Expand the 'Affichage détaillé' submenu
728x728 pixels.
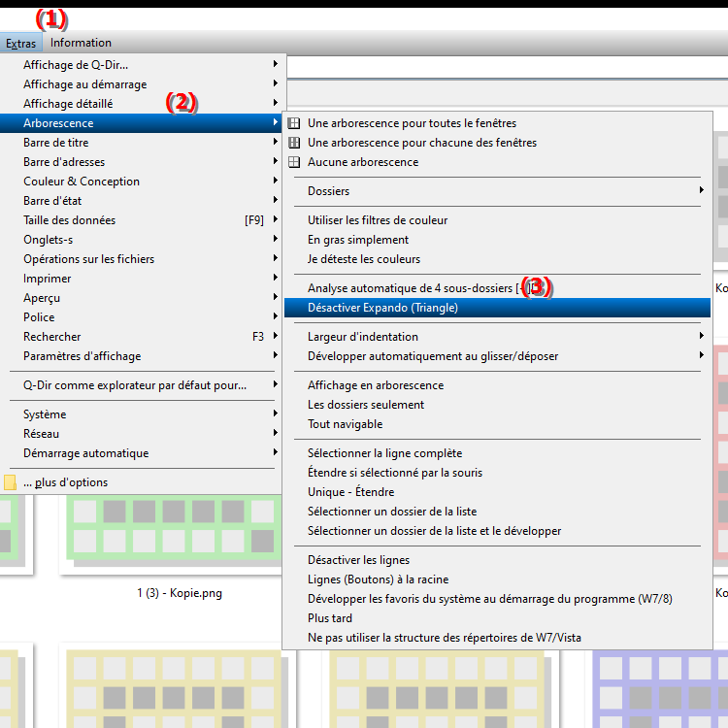coord(141,104)
